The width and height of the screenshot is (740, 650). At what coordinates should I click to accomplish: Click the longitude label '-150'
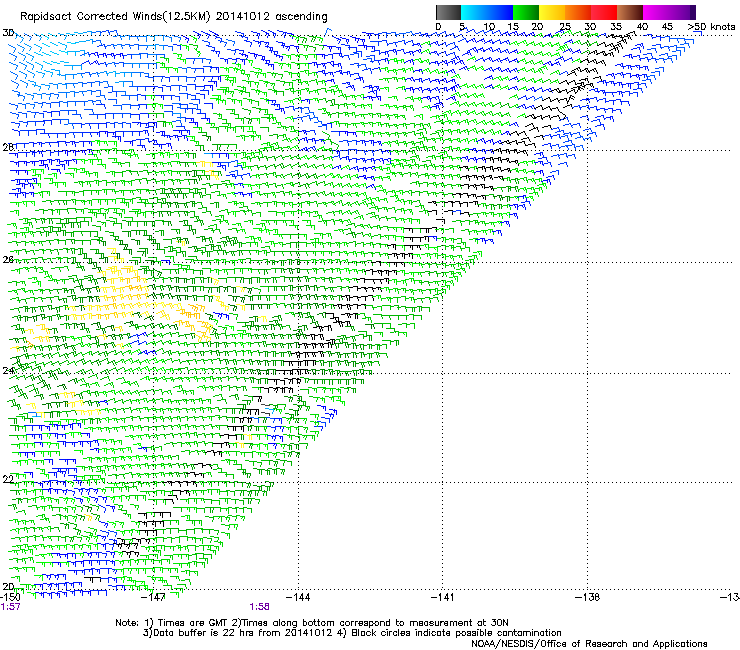click(x=10, y=597)
